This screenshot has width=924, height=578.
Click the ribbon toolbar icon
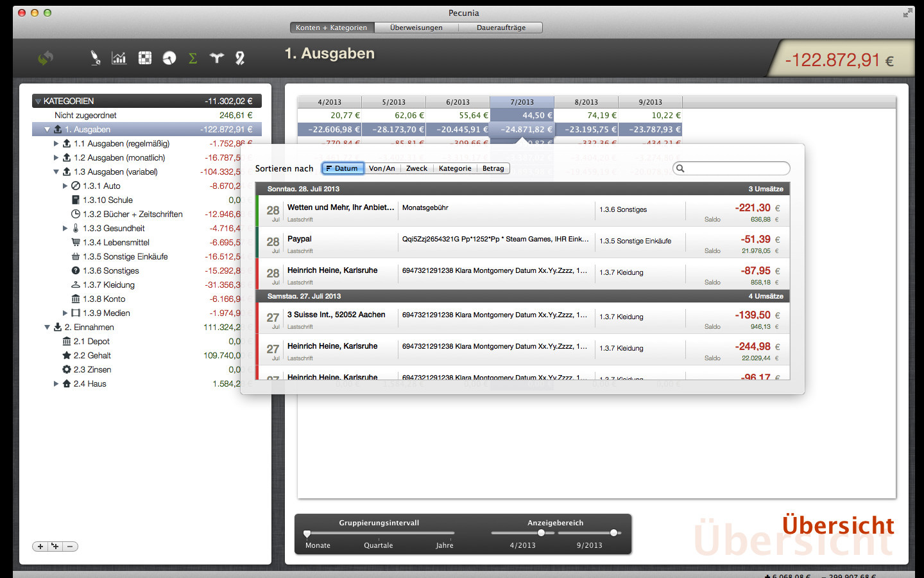(240, 58)
